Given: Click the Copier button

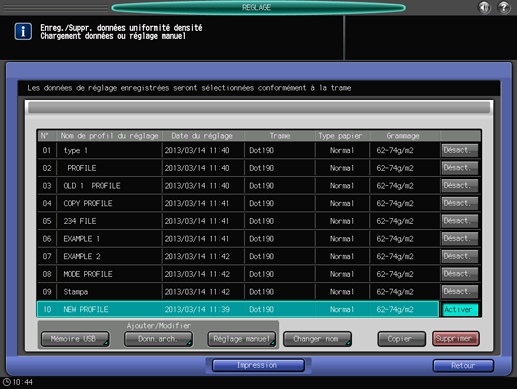Looking at the screenshot, I should point(401,339).
